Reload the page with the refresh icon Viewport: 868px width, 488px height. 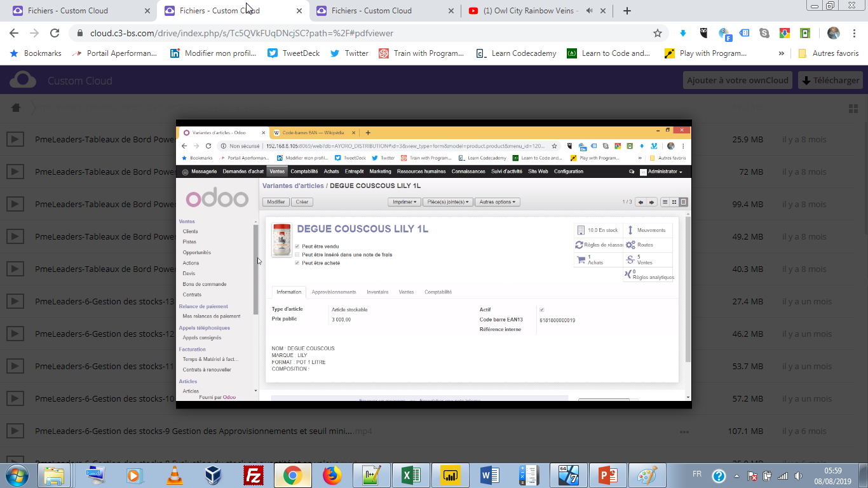coord(55,33)
